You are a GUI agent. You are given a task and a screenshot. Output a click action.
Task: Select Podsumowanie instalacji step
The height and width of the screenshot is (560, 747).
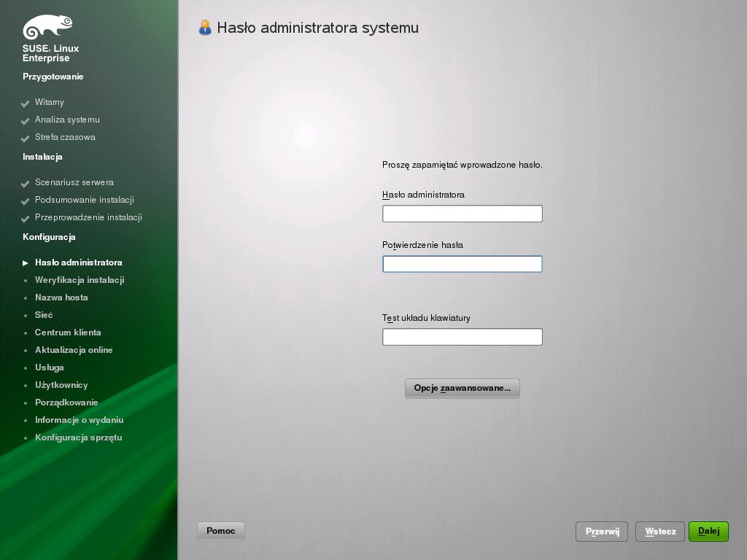click(x=85, y=200)
